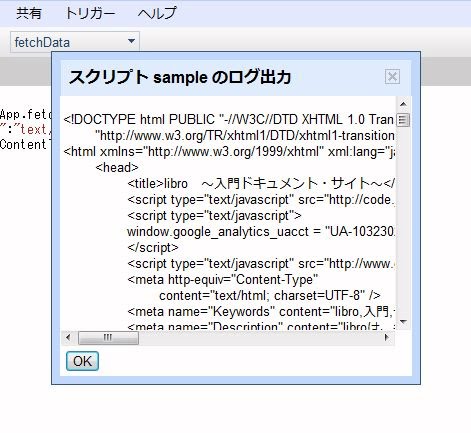The image size is (471, 433).
Task: Click the log vertical scrollbar up arrow
Action: (403, 104)
